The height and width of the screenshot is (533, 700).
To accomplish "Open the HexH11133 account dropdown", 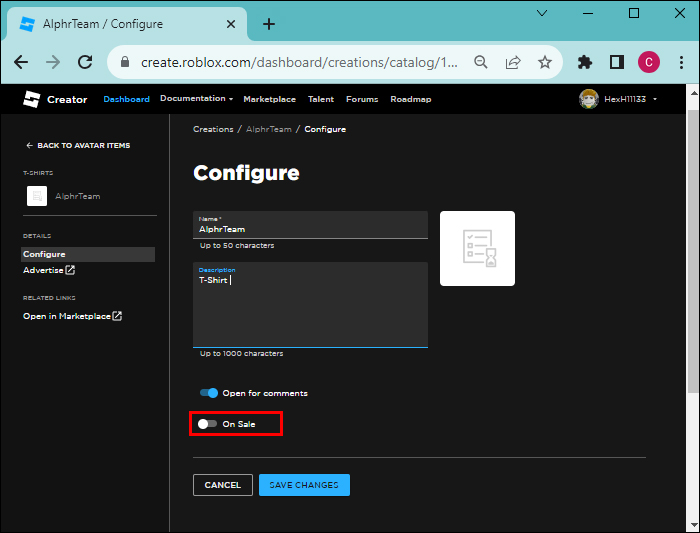I will point(617,99).
